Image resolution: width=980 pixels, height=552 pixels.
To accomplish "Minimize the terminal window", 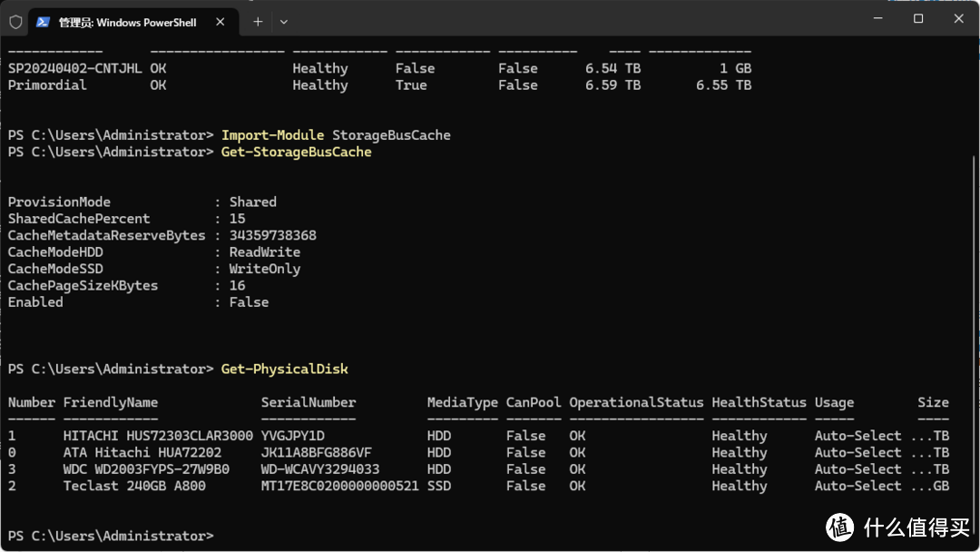I will tap(877, 19).
